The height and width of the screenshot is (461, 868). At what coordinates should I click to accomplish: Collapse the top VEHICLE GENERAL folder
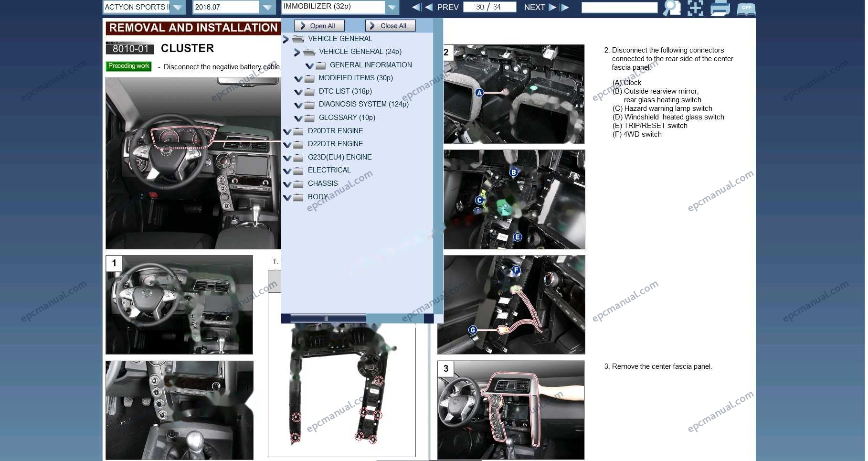click(x=286, y=39)
